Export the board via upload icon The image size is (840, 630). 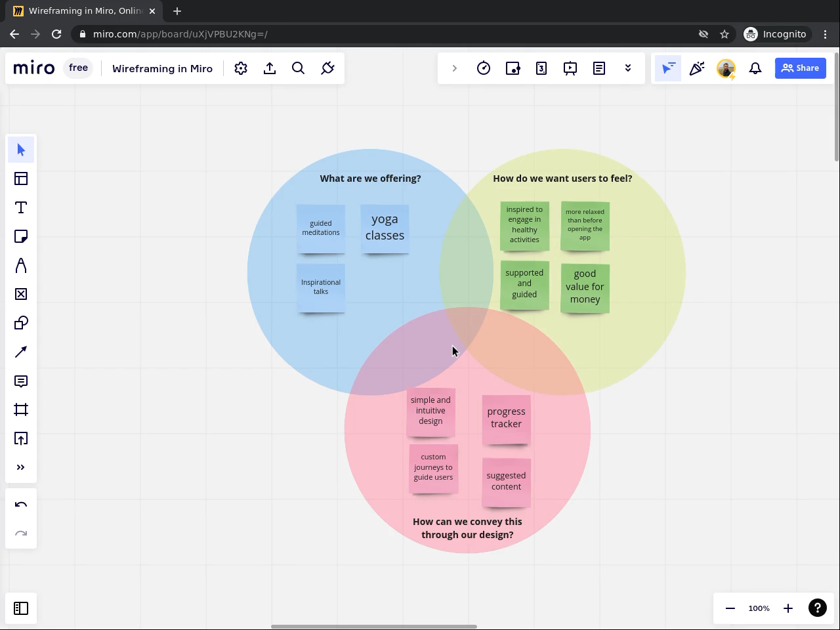click(270, 68)
